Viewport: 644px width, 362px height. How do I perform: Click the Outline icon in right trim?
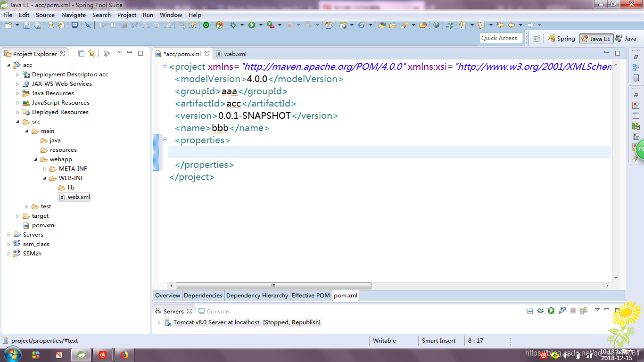636,67
